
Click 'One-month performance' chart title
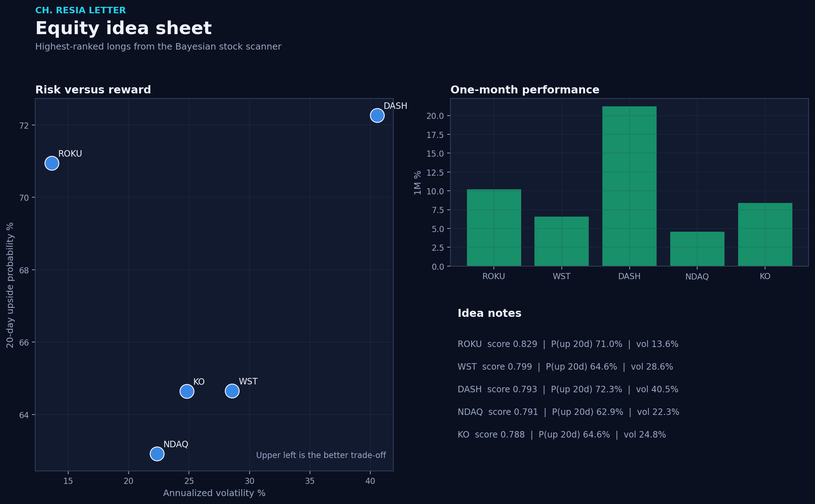tap(525, 90)
